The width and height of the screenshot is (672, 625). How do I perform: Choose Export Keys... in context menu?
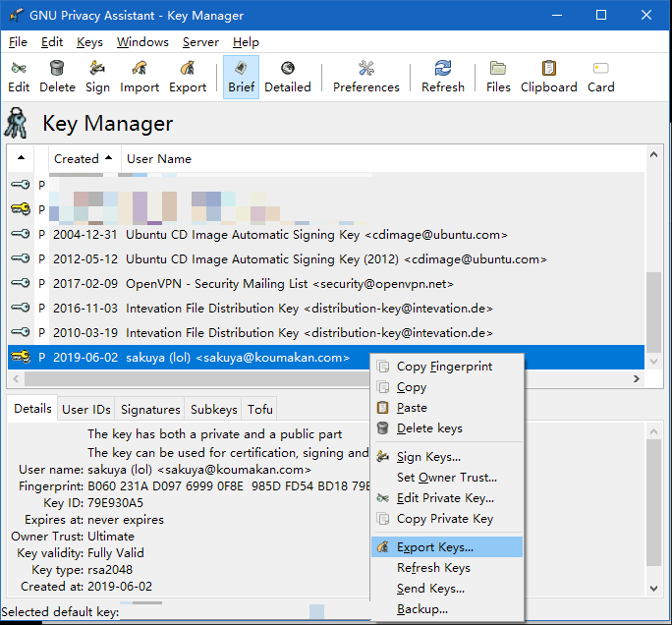click(434, 547)
